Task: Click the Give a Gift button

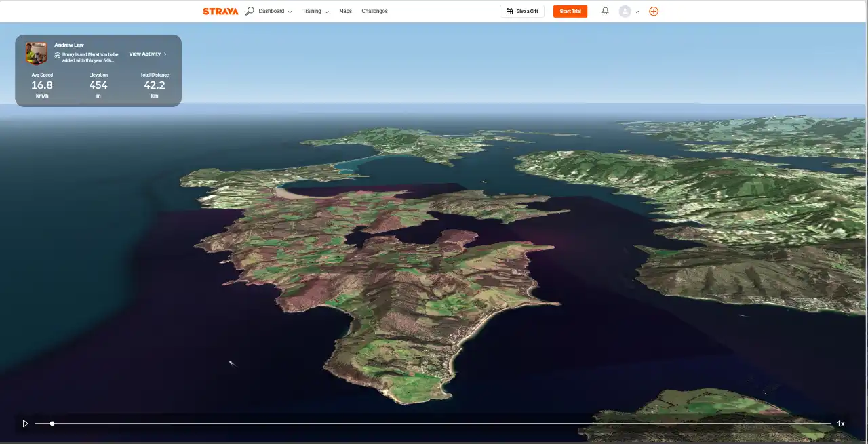Action: point(522,11)
